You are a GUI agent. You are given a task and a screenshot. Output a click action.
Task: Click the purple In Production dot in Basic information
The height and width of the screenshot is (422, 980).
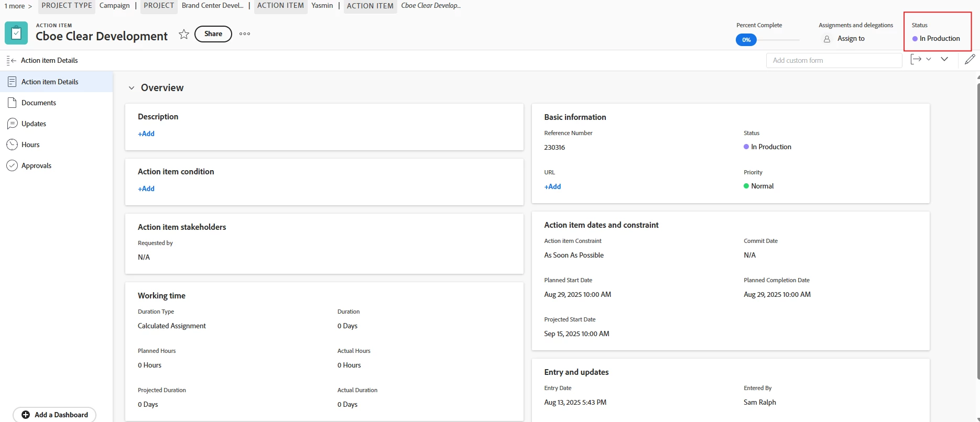click(746, 147)
